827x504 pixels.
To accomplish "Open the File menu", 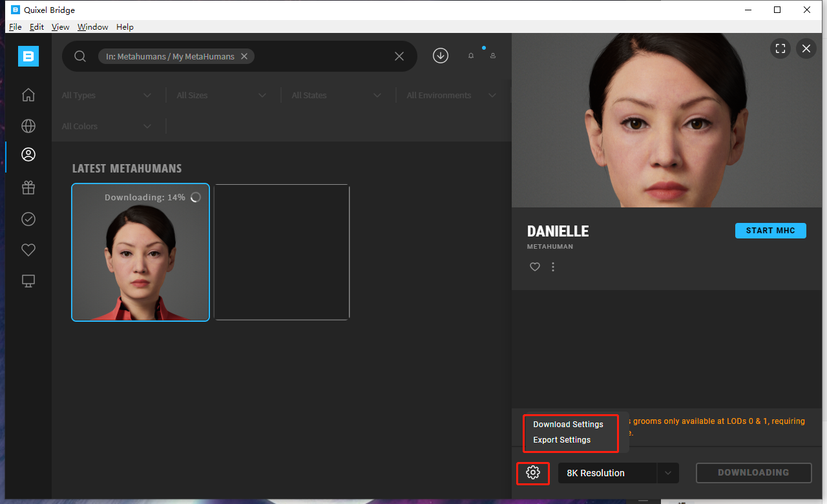I will 16,27.
